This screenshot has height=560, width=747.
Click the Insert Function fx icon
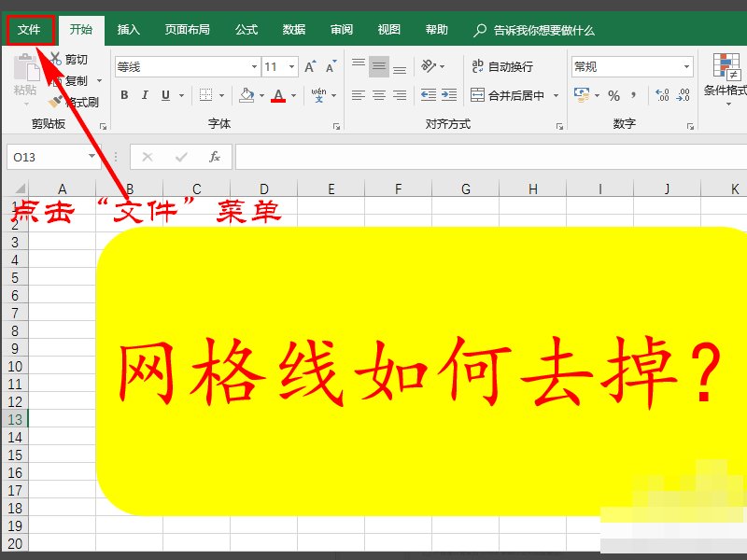[215, 157]
